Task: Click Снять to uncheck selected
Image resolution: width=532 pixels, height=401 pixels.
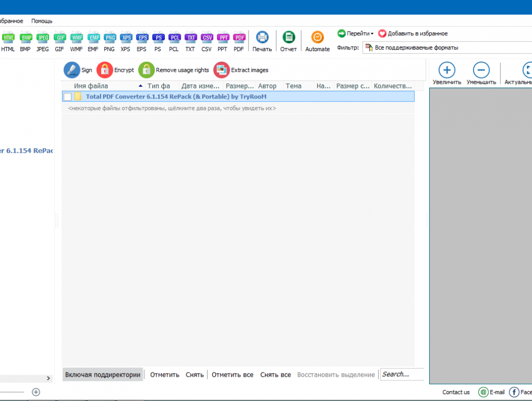Action: [x=195, y=375]
